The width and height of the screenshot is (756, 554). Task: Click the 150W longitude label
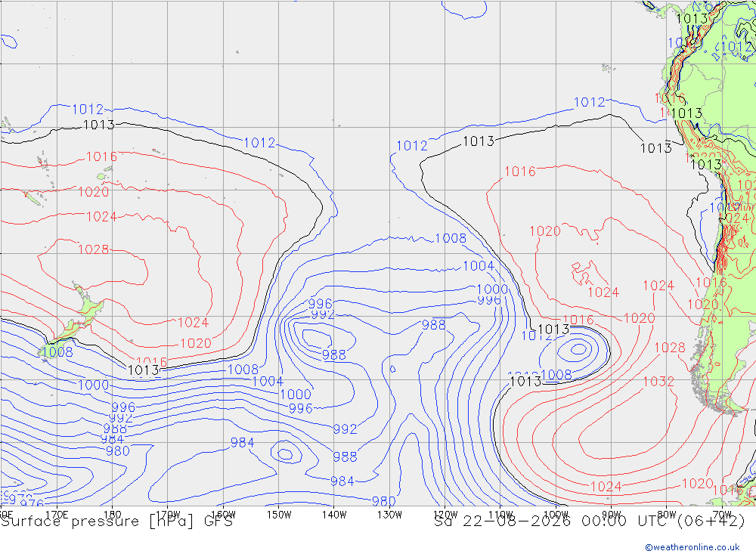[x=279, y=515]
